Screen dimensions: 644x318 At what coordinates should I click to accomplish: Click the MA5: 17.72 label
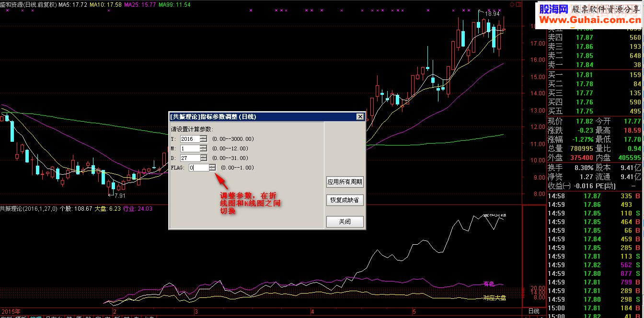73,4
